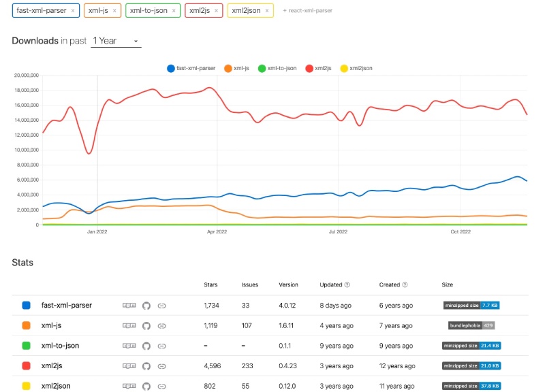
Task: Open npm icon for xml-to-json
Action: click(129, 346)
